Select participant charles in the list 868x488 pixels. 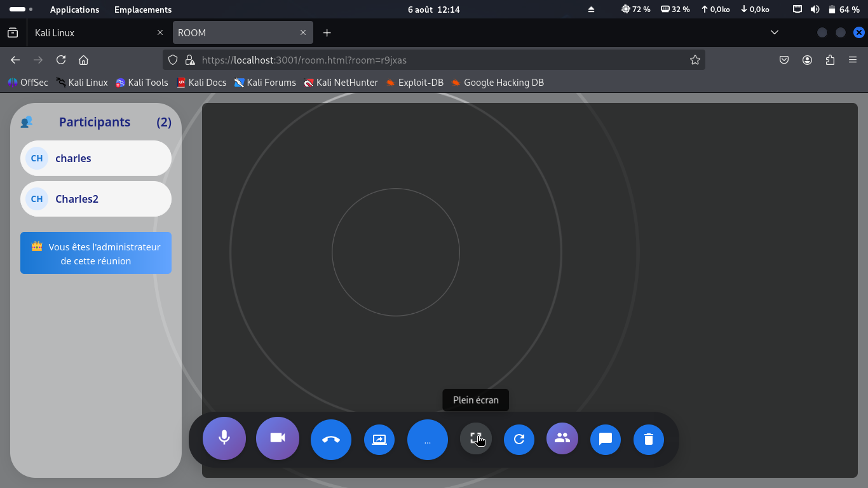[x=96, y=158]
